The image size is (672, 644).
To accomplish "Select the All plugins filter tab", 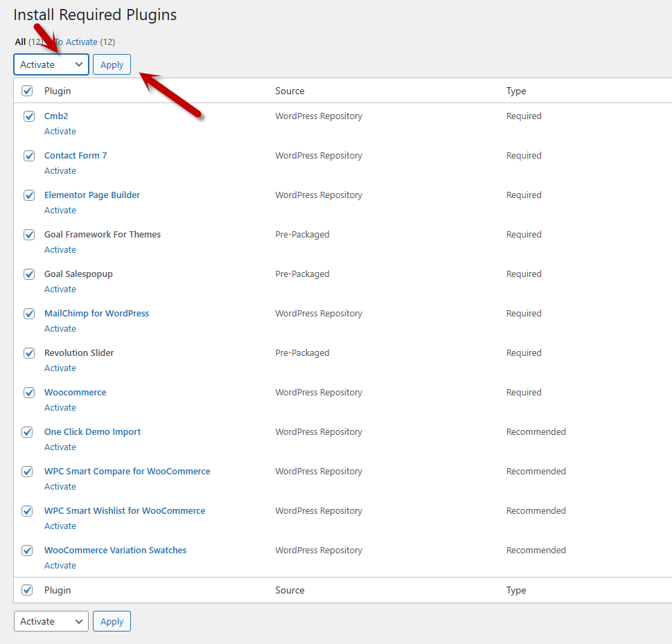I will 20,42.
